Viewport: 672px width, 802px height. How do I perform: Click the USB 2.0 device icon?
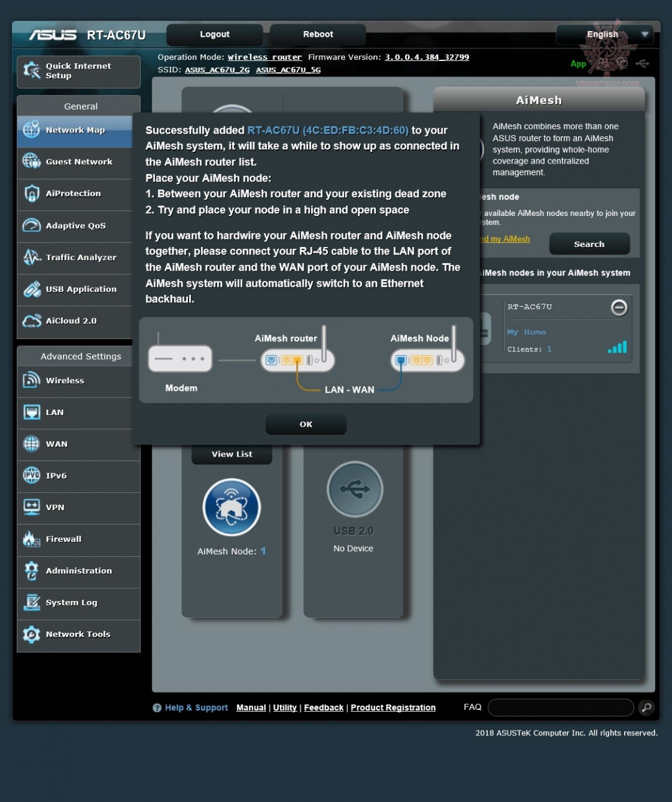click(x=355, y=490)
